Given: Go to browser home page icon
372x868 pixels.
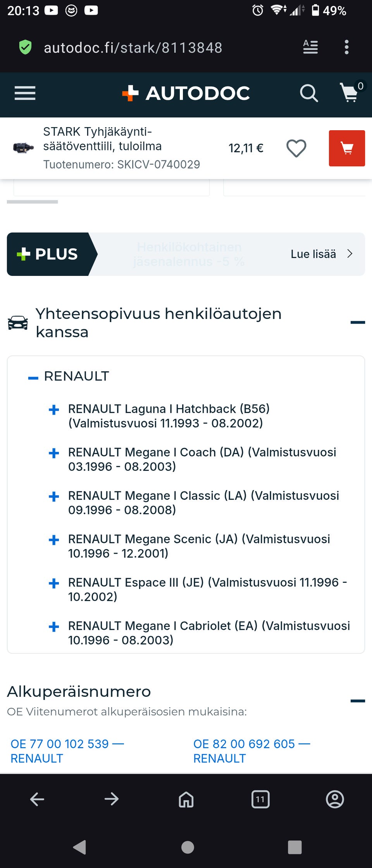Looking at the screenshot, I should tap(186, 799).
